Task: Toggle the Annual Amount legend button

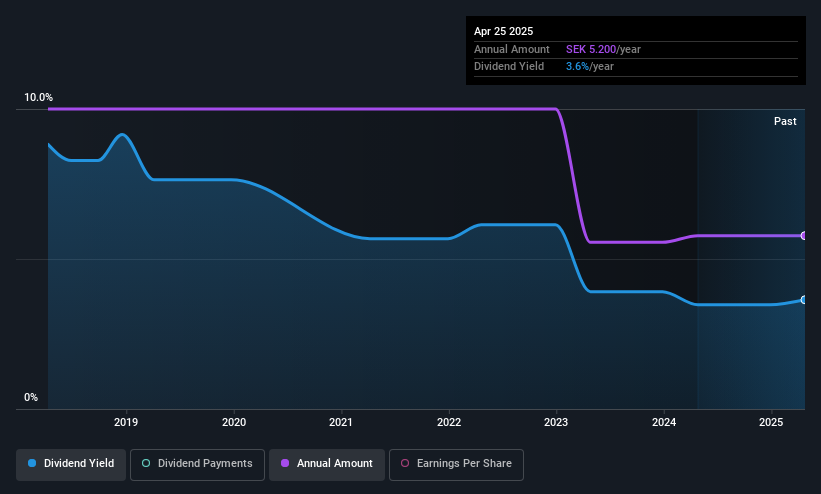Action: coord(327,464)
